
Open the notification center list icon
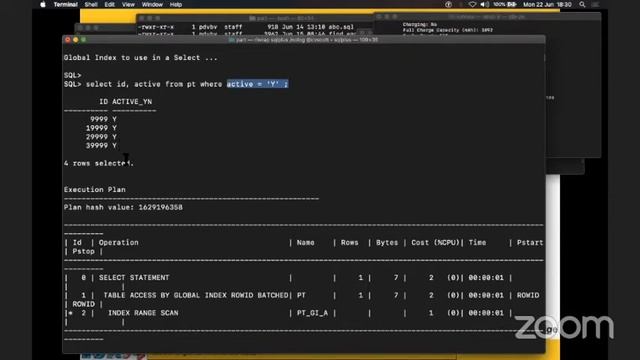(x=596, y=4)
